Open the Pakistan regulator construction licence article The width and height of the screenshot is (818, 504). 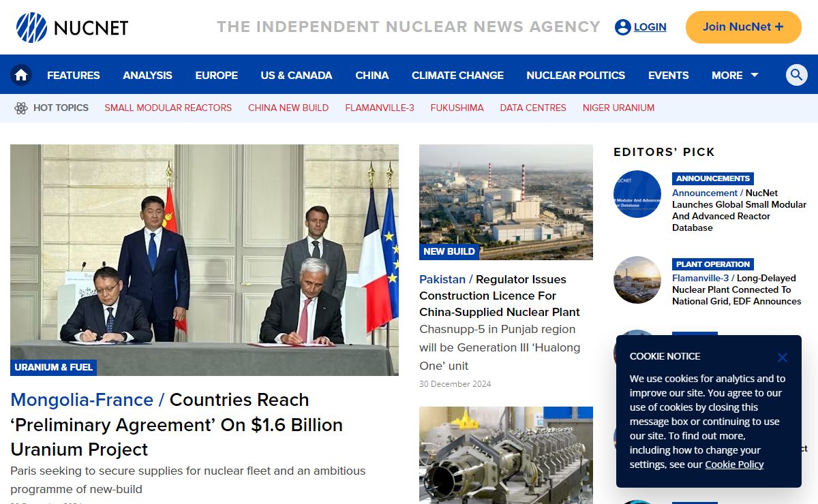click(500, 296)
